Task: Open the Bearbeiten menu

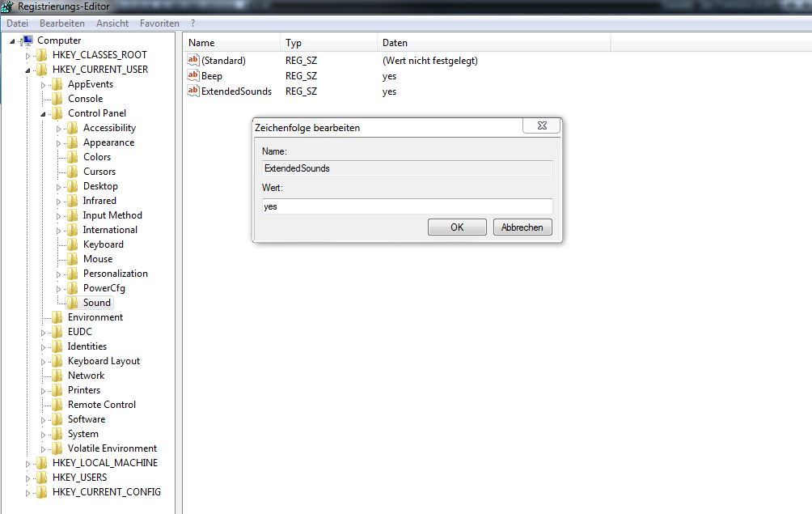Action: pyautogui.click(x=61, y=23)
